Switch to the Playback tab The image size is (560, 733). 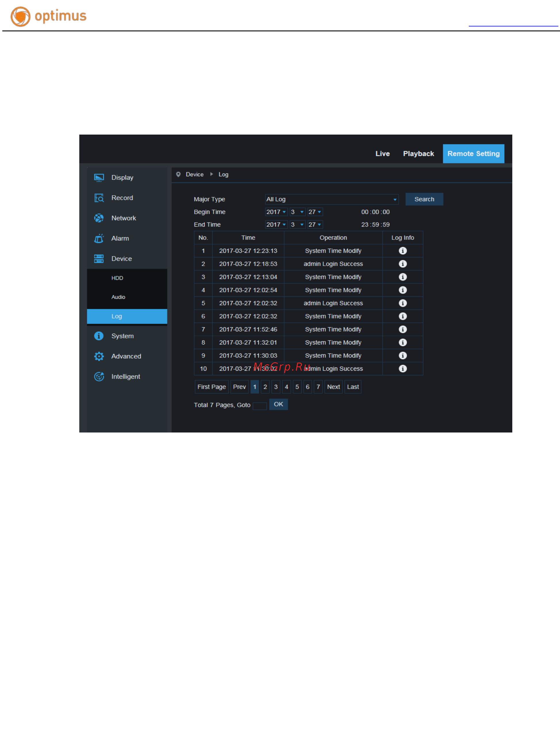tap(418, 154)
